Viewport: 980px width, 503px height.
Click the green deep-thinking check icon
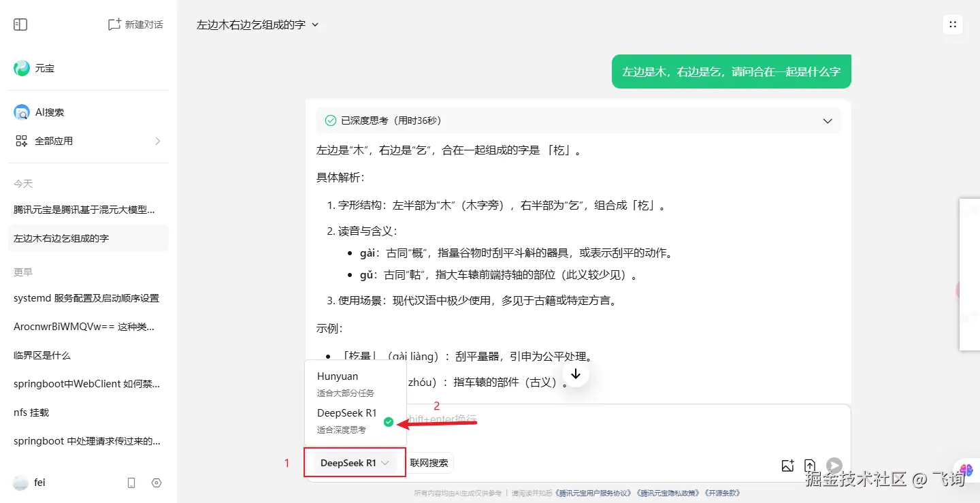(x=331, y=120)
